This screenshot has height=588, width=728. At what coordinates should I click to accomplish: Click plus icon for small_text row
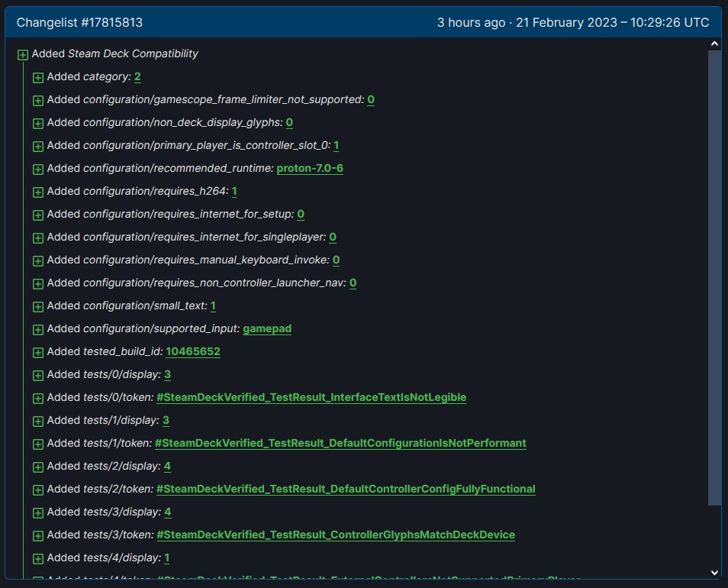click(x=38, y=306)
